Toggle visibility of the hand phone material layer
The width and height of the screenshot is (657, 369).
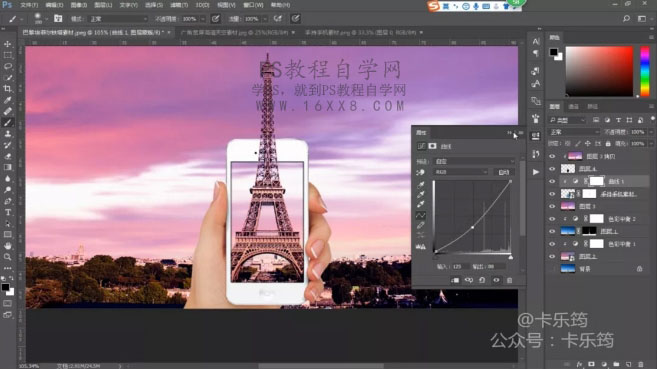(x=552, y=194)
